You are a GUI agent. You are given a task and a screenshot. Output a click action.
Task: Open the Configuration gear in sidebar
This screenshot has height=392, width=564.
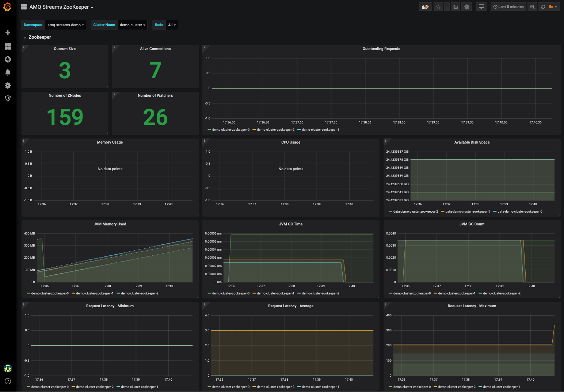(x=8, y=85)
